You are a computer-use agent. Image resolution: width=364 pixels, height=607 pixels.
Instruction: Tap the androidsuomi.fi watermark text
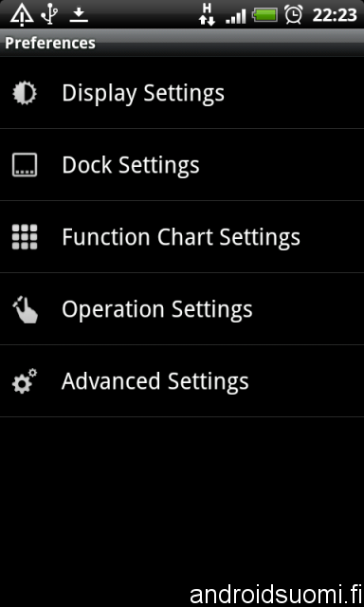pyautogui.click(x=276, y=594)
